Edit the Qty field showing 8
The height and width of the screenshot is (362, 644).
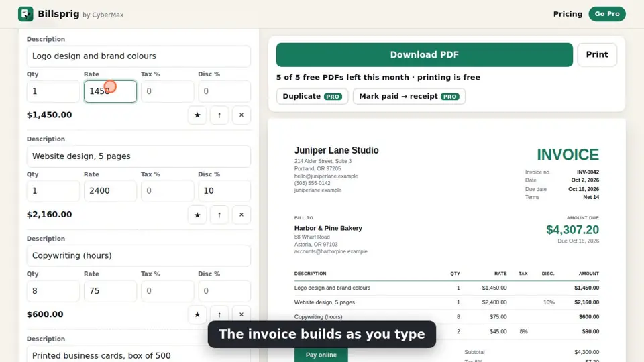53,290
